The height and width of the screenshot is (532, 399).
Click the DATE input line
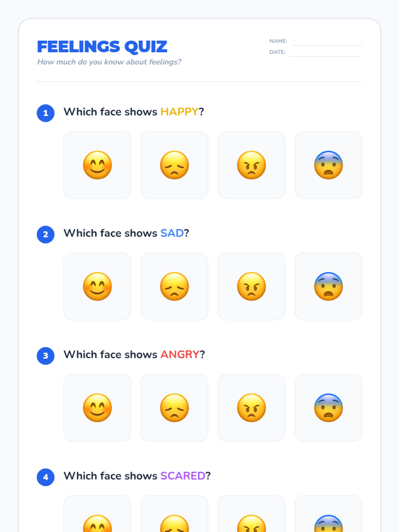[x=325, y=53]
